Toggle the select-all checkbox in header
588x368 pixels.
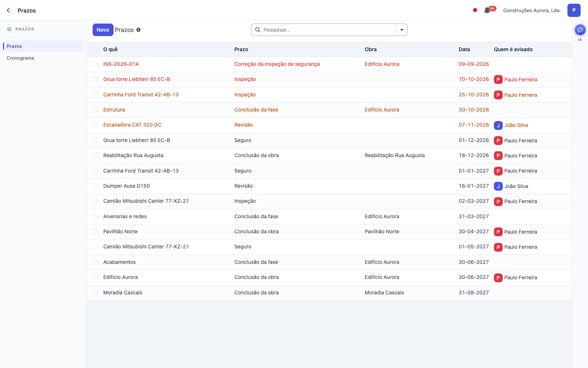(95, 49)
